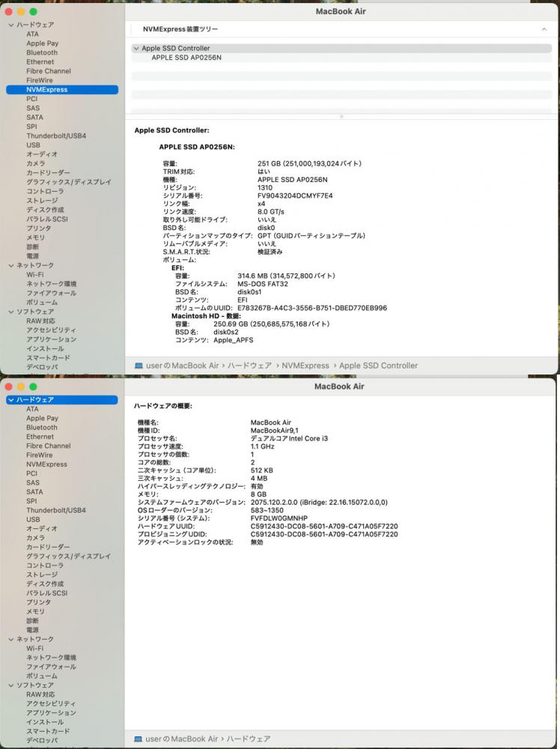Click laptop icon in top window path bar
Image resolution: width=560 pixels, height=749 pixels.
(x=139, y=366)
